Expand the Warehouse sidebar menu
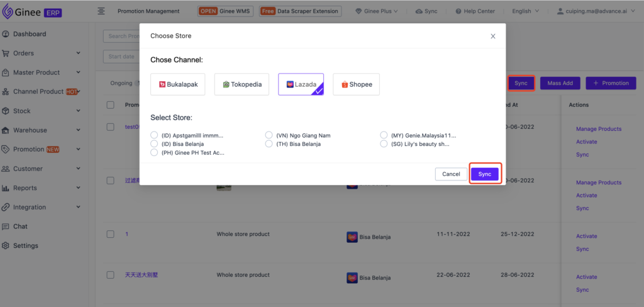644x307 pixels. (79, 130)
